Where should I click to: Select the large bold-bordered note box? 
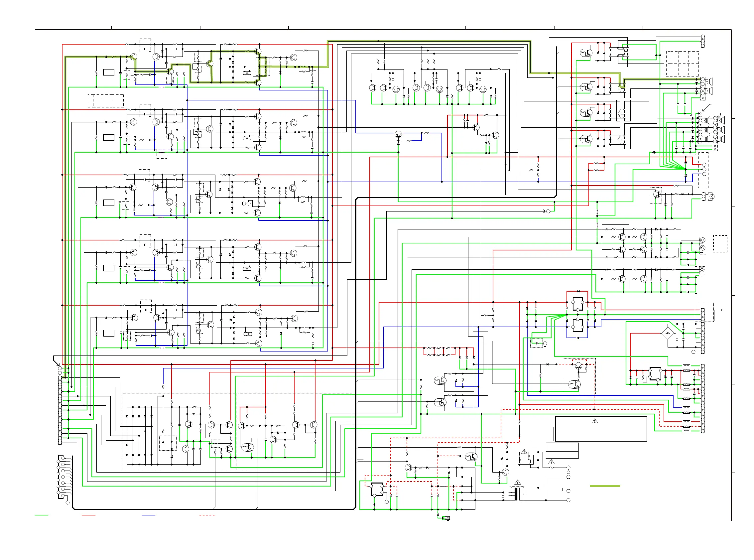pos(601,429)
